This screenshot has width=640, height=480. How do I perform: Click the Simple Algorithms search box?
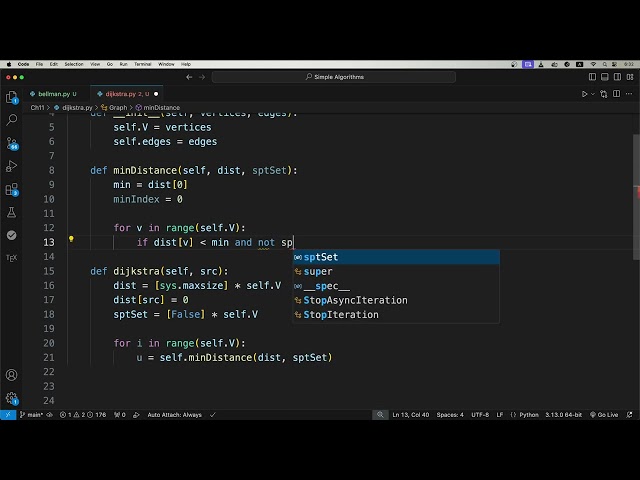coord(333,77)
